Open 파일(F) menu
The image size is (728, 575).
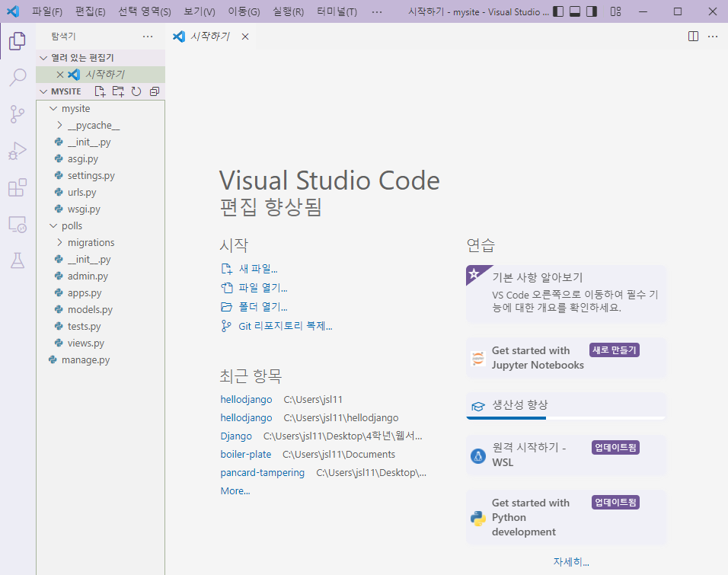(x=47, y=11)
